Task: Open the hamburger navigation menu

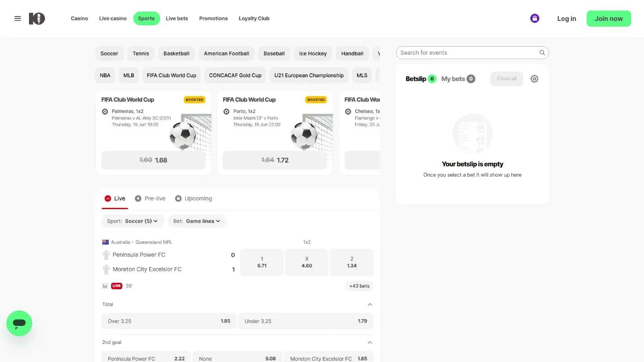Action: (x=18, y=19)
